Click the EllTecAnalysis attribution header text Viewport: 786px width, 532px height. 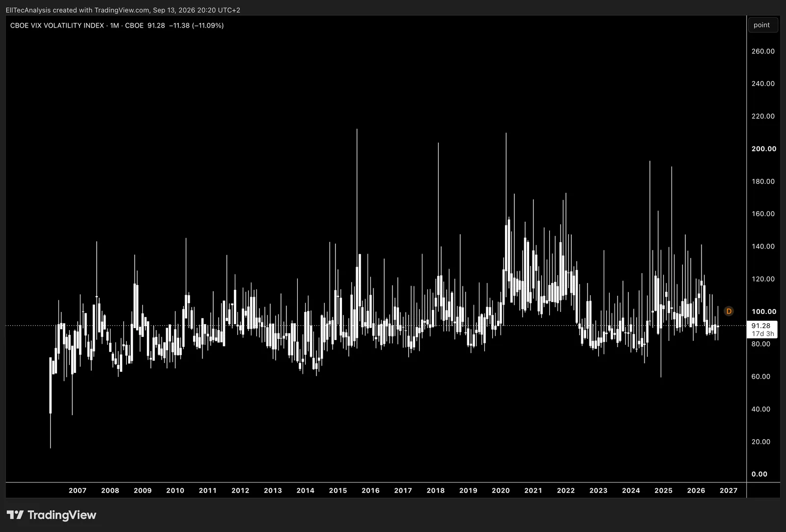123,10
